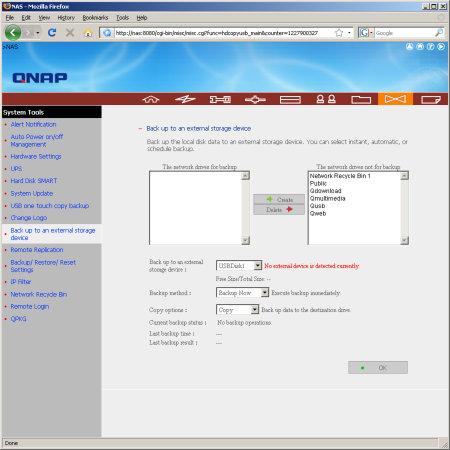Open the Help menu
450x450 pixels.
142,18
